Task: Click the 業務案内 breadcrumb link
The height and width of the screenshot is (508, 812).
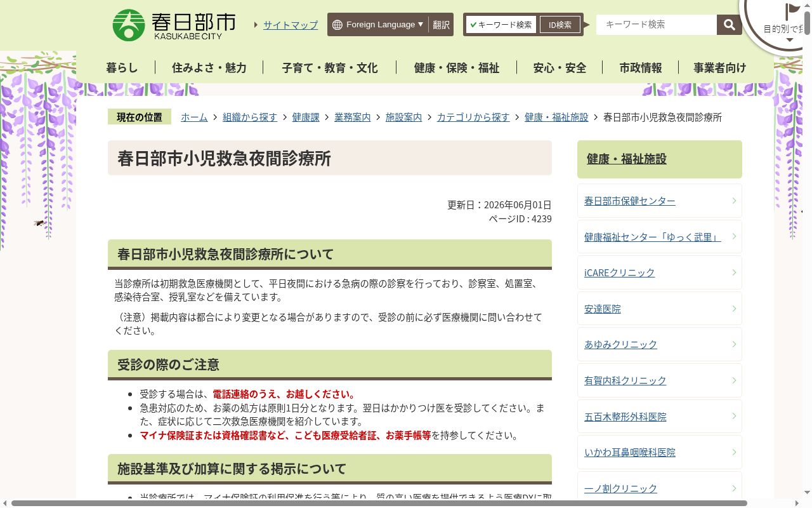Action: point(353,117)
